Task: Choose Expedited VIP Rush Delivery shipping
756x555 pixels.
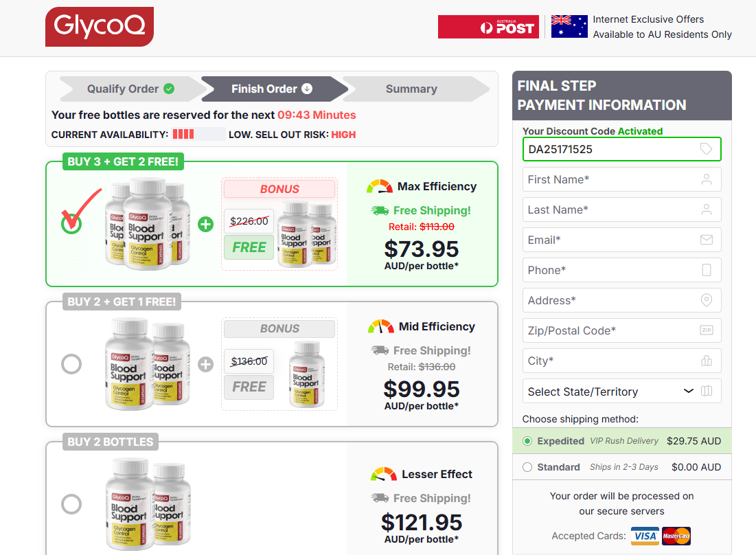Action: coord(527,441)
